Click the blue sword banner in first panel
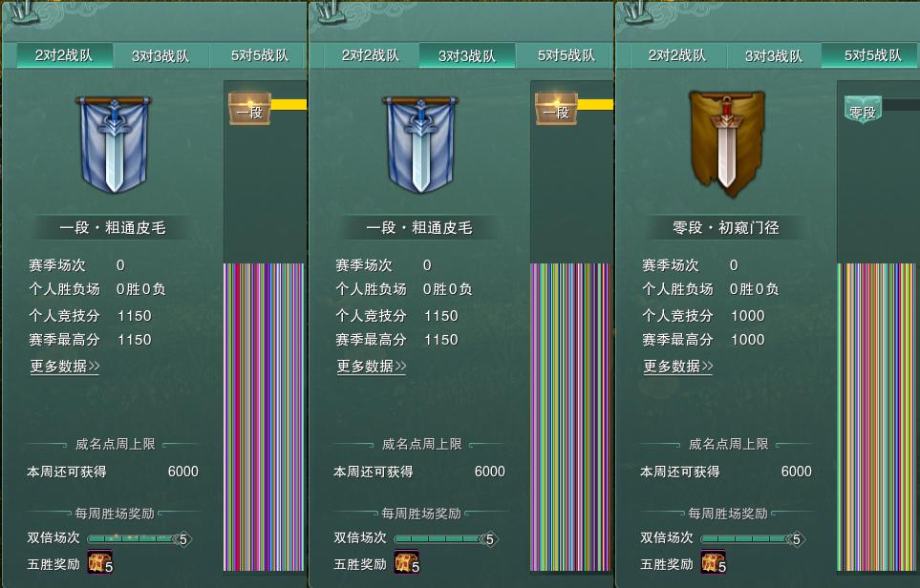 click(114, 144)
